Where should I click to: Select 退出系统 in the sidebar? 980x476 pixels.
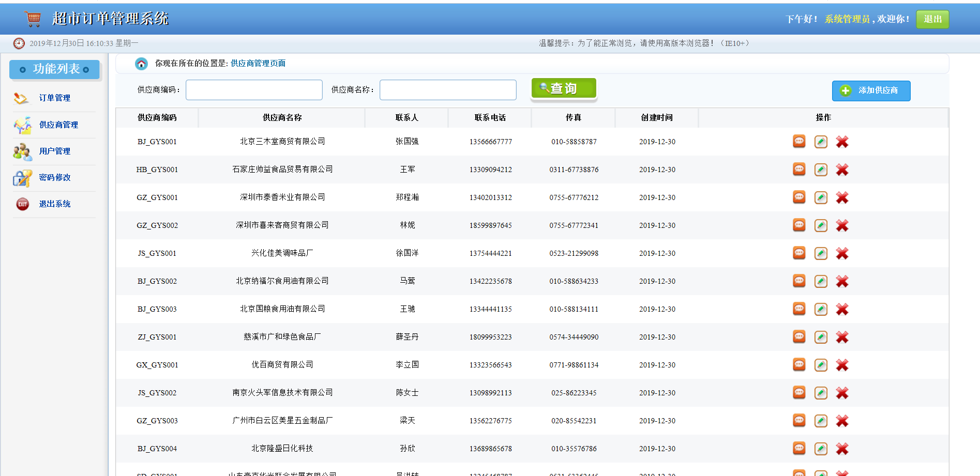coord(54,204)
